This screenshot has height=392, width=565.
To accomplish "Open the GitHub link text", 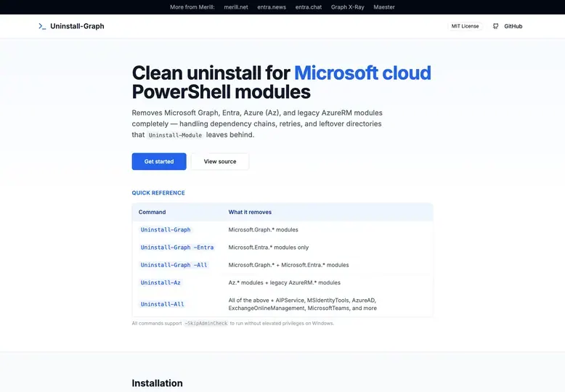I will [x=513, y=26].
